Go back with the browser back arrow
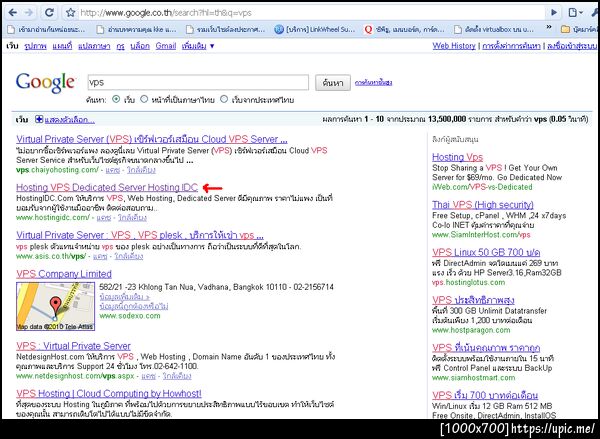 pyautogui.click(x=13, y=13)
